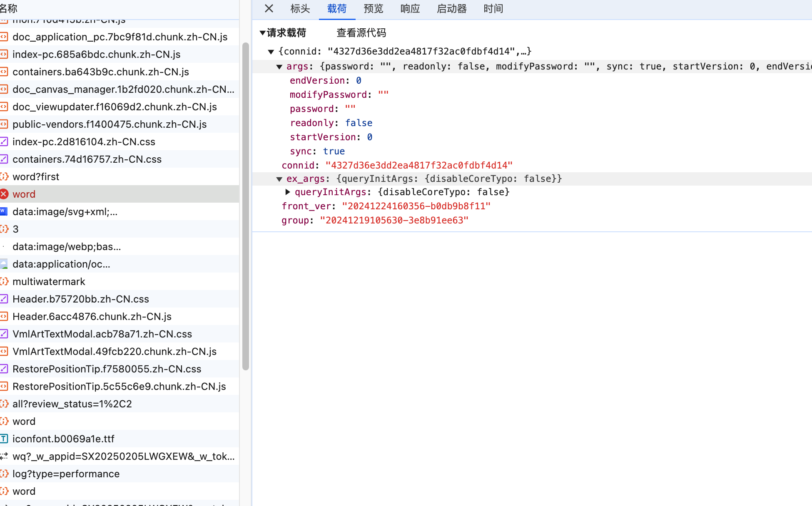The height and width of the screenshot is (506, 812).
Task: Select Header.b75720bb.zh-CN.css request
Action: pyautogui.click(x=120, y=299)
